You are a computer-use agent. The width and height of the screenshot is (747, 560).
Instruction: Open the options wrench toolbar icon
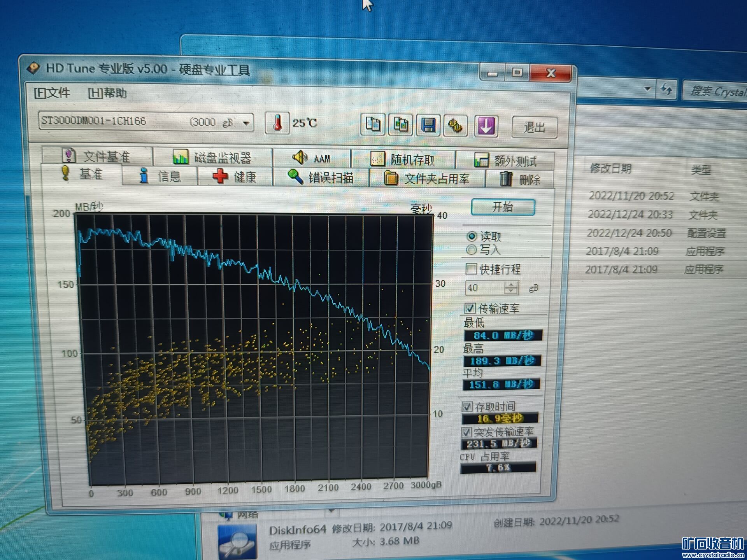click(x=455, y=126)
